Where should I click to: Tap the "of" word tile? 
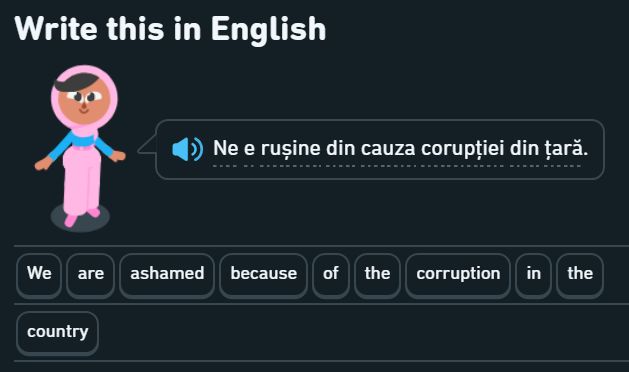[331, 275]
